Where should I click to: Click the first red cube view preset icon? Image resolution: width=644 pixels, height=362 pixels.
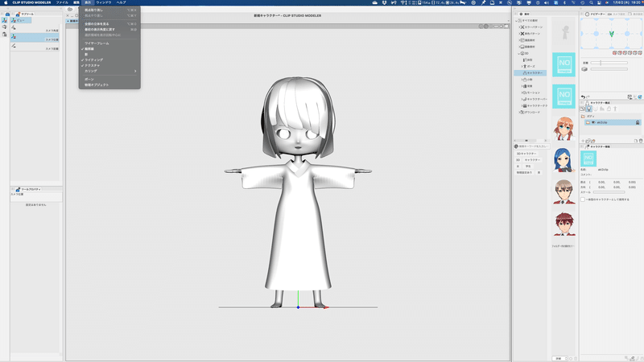(614, 53)
